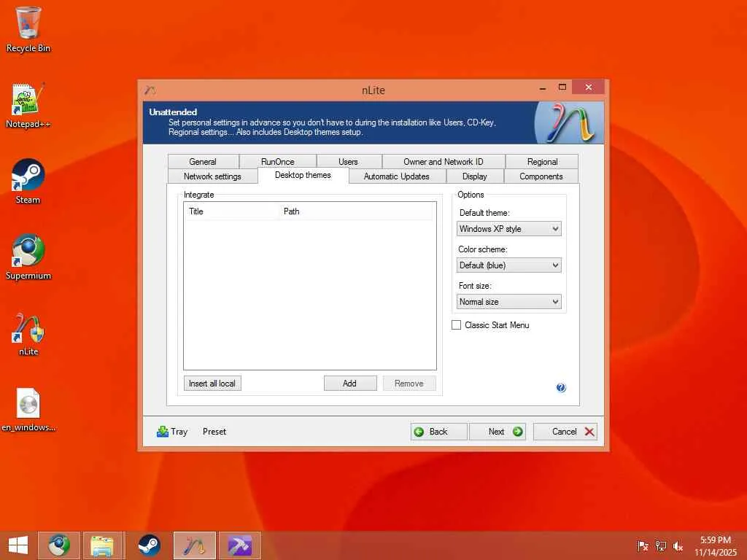Screen dimensions: 747x560
Task: Click the muted volume tray icon
Action: click(x=678, y=545)
